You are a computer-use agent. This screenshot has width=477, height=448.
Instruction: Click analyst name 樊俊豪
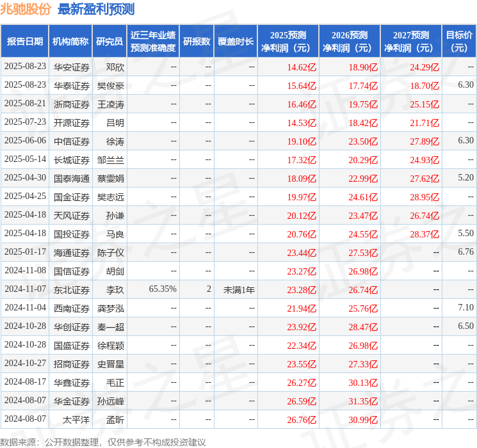[x=111, y=86]
